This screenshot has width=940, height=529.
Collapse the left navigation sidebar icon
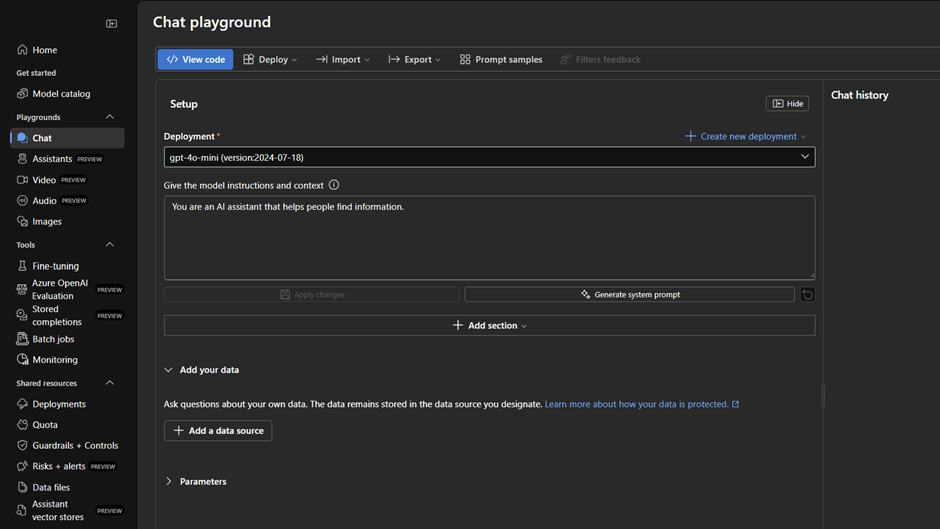[111, 23]
